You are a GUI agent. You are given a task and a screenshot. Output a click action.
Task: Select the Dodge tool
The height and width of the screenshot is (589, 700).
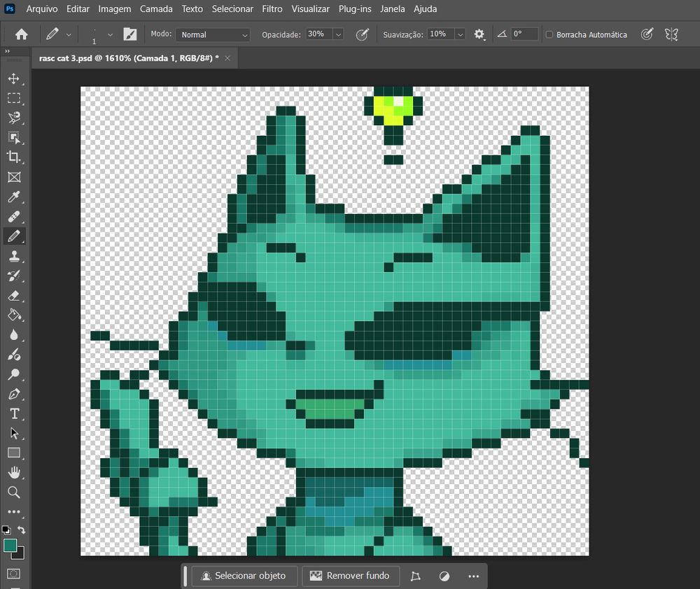click(x=14, y=374)
